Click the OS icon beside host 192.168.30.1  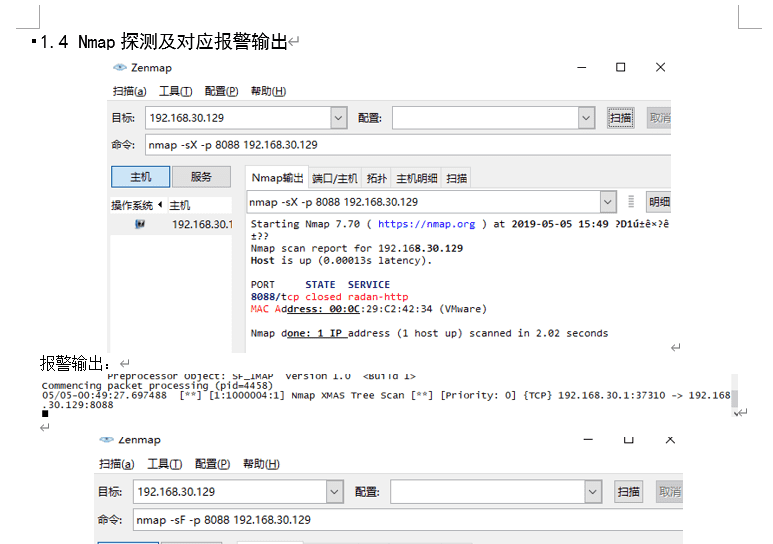click(140, 224)
